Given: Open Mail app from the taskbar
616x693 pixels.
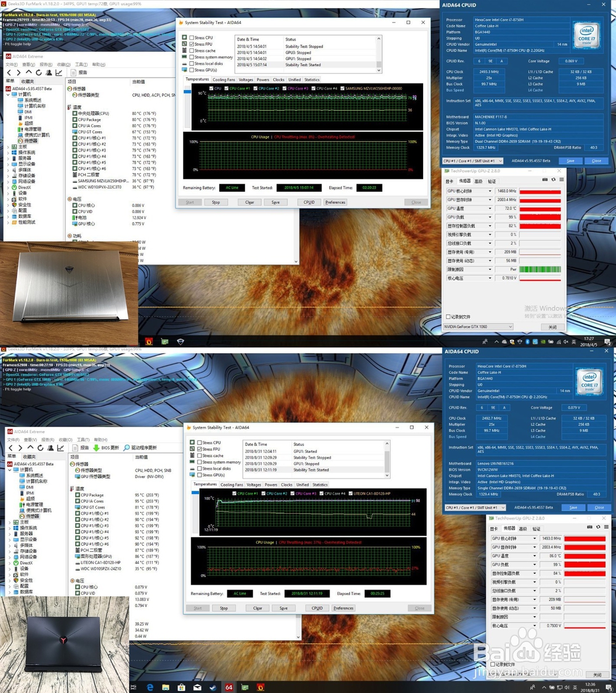Looking at the screenshot, I should tap(197, 687).
